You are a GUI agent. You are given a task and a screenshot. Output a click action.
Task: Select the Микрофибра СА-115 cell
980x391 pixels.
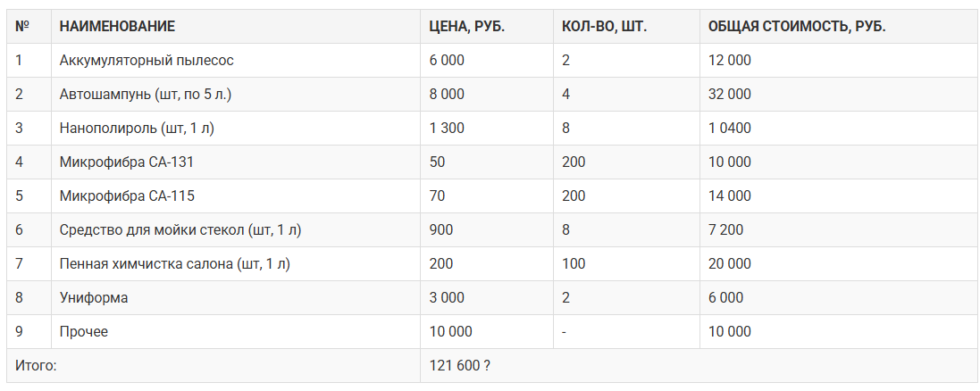(126, 196)
